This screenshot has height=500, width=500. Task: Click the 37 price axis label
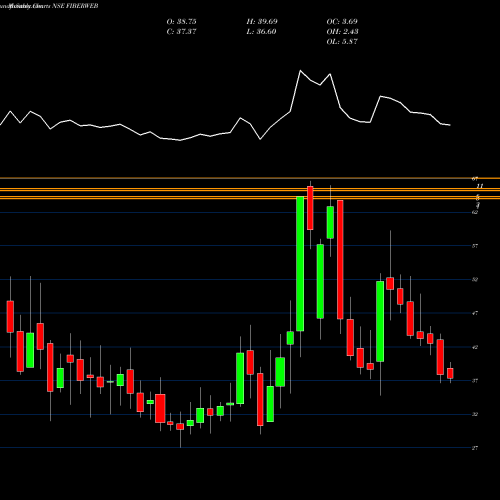point(475,381)
